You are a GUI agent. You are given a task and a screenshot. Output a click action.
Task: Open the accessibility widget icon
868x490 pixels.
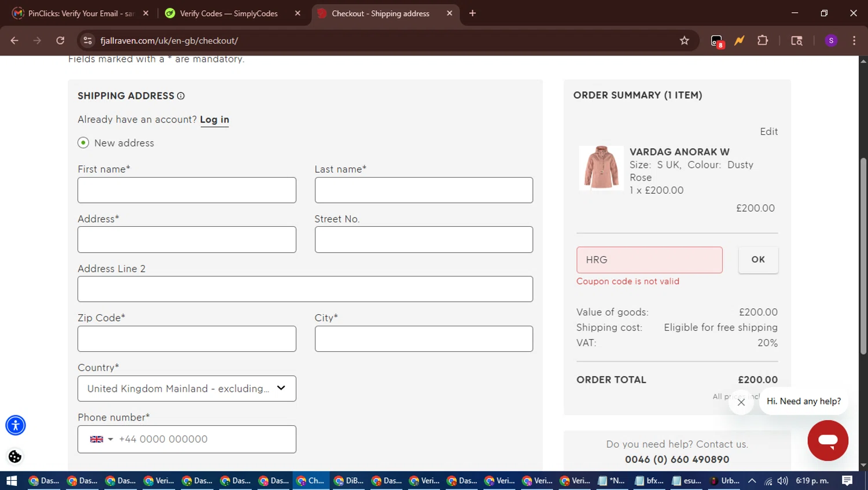coord(16,425)
